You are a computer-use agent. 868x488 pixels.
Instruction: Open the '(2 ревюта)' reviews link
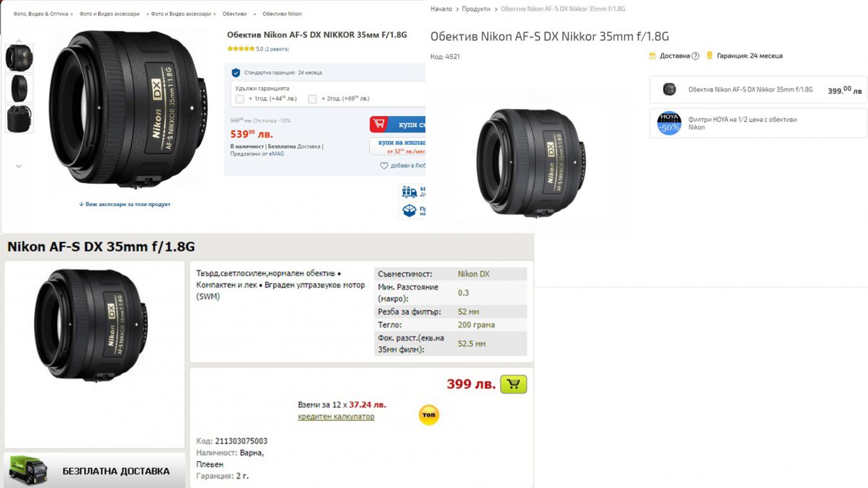277,49
